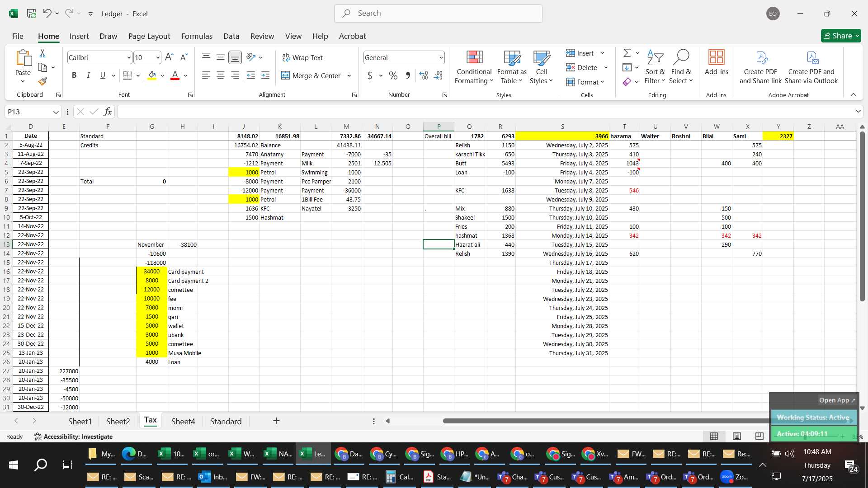
Task: Click the Share button
Action: [x=841, y=36]
